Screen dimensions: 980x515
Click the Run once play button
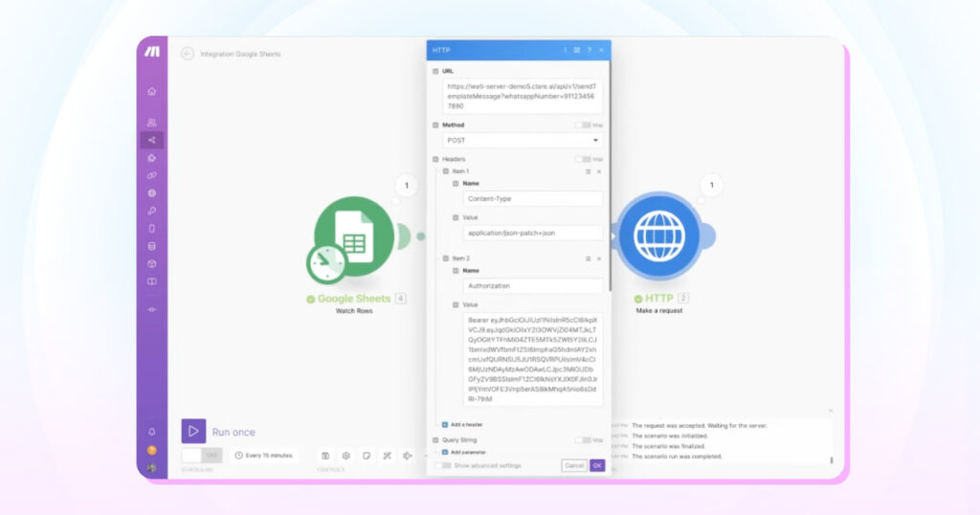click(x=193, y=432)
